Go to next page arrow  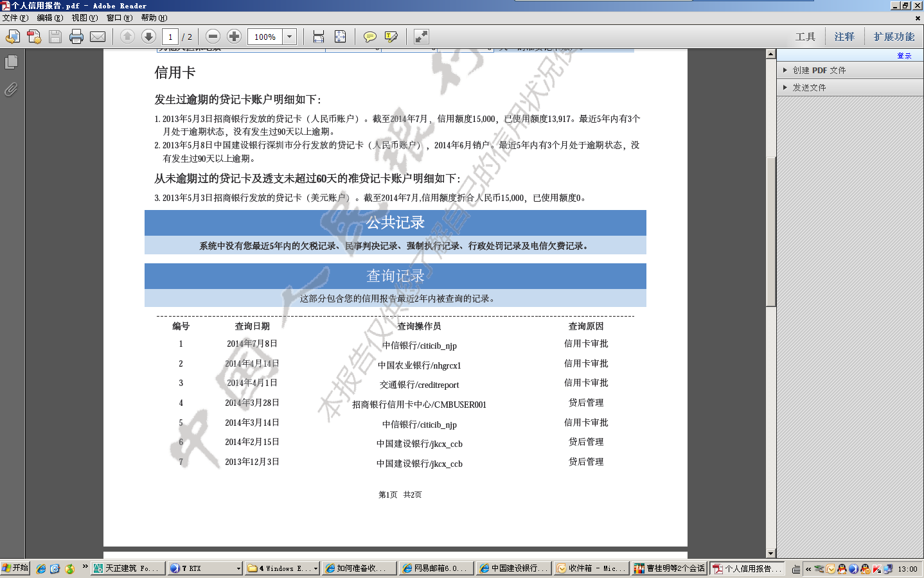pos(148,37)
